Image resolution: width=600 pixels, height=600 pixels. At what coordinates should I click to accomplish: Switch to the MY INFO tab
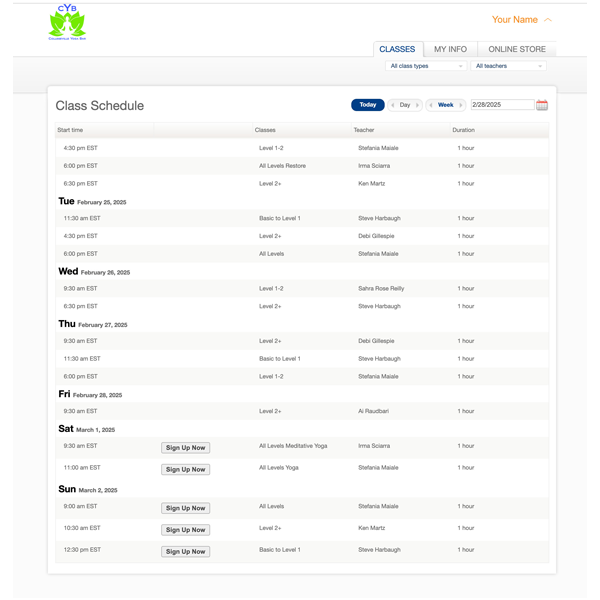tap(450, 49)
